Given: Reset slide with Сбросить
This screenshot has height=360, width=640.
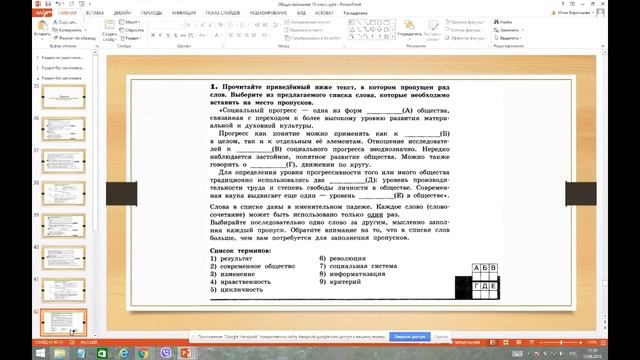Looking at the screenshot, I should pyautogui.click(x=131, y=30).
